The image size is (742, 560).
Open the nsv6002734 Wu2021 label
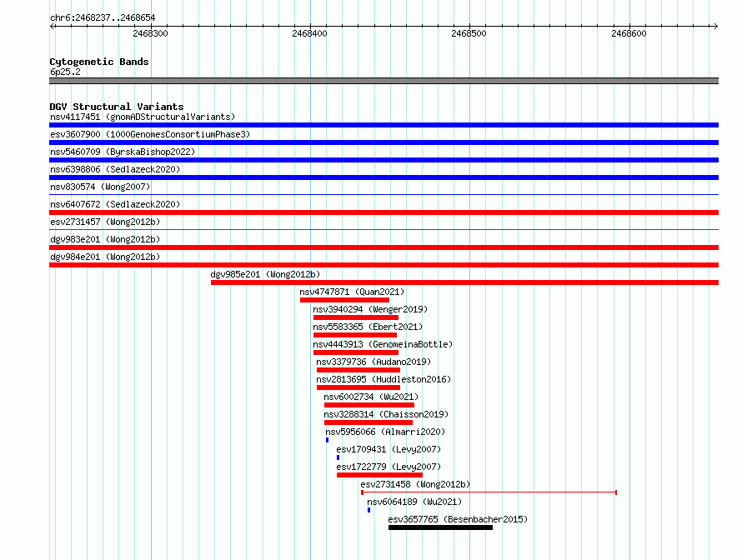tap(371, 397)
